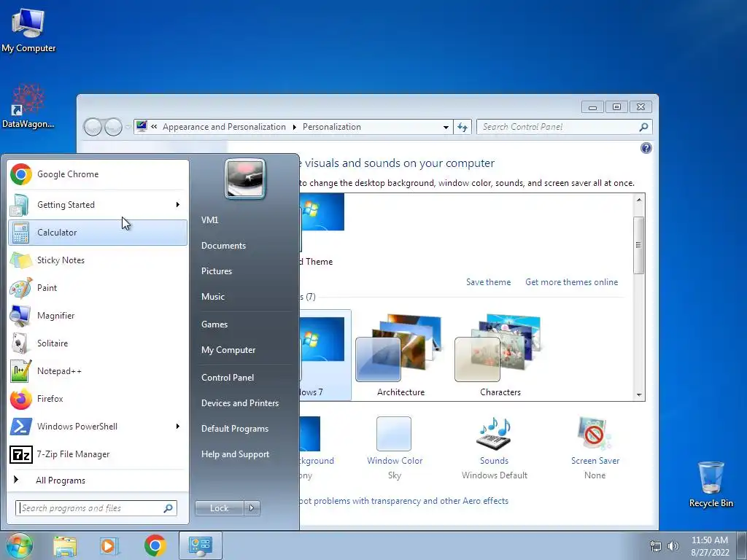Viewport: 747px width, 560px height.
Task: Open Chrome from the taskbar
Action: [155, 545]
